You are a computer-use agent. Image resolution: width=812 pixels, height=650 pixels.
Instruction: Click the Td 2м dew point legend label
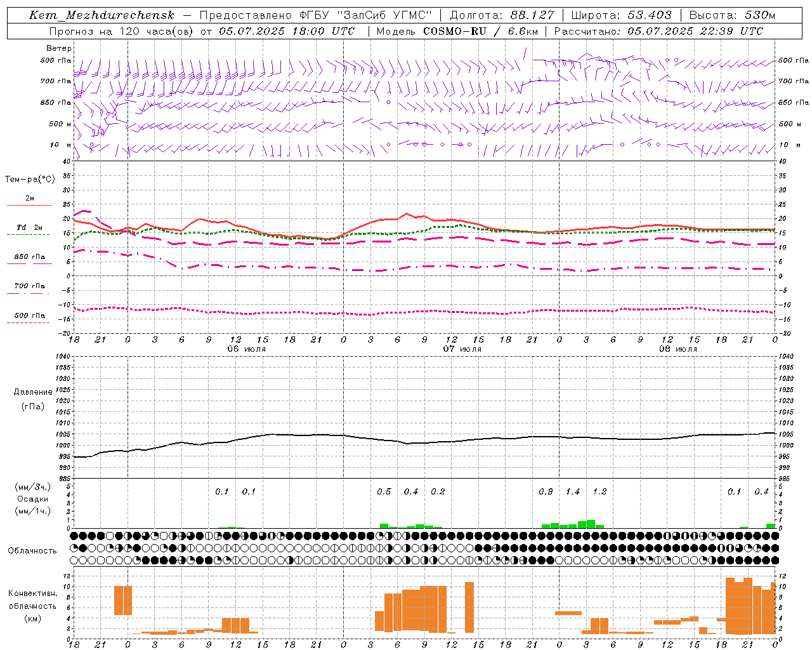30,227
